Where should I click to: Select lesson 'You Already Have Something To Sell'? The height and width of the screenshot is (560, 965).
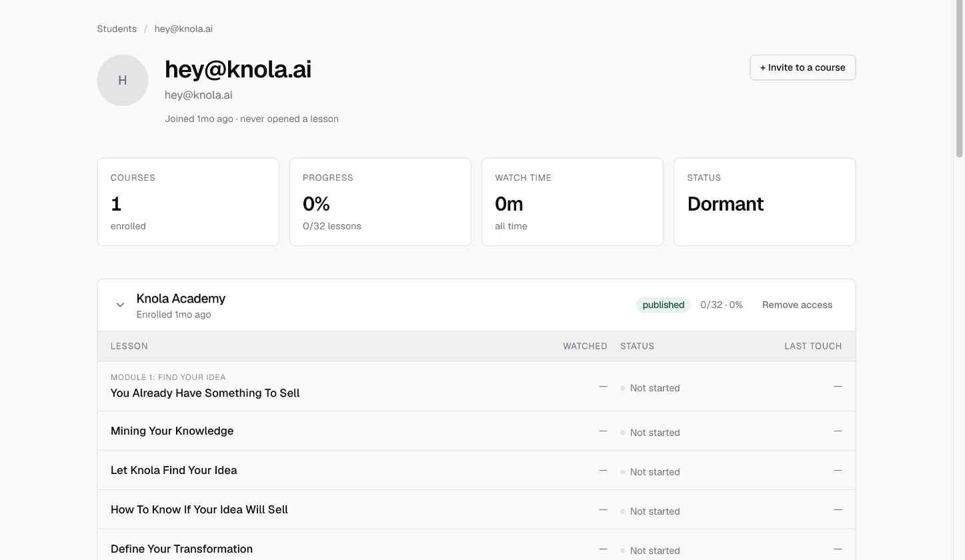(205, 393)
